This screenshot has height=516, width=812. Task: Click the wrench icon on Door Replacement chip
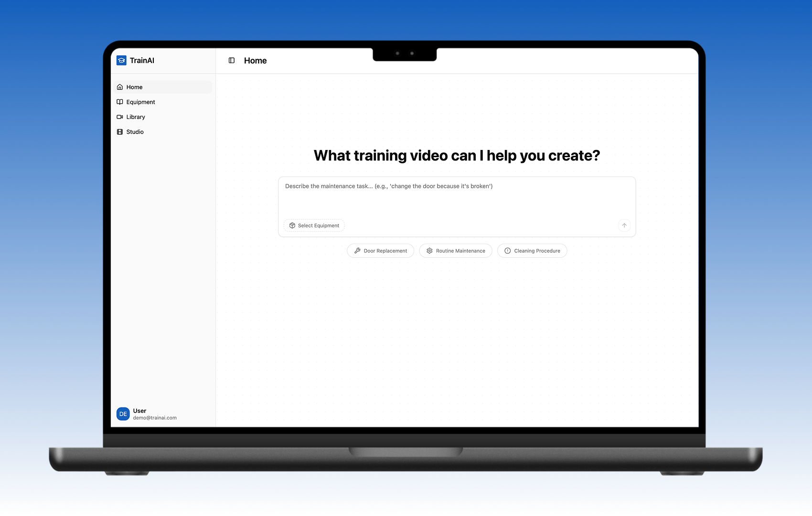(x=357, y=250)
